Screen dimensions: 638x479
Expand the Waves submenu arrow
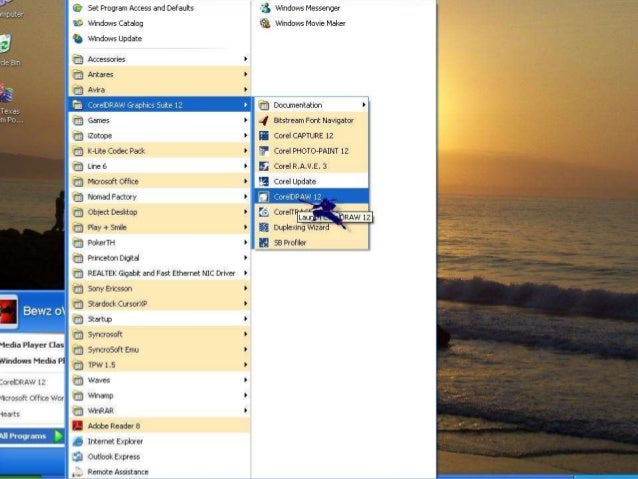pyautogui.click(x=245, y=380)
